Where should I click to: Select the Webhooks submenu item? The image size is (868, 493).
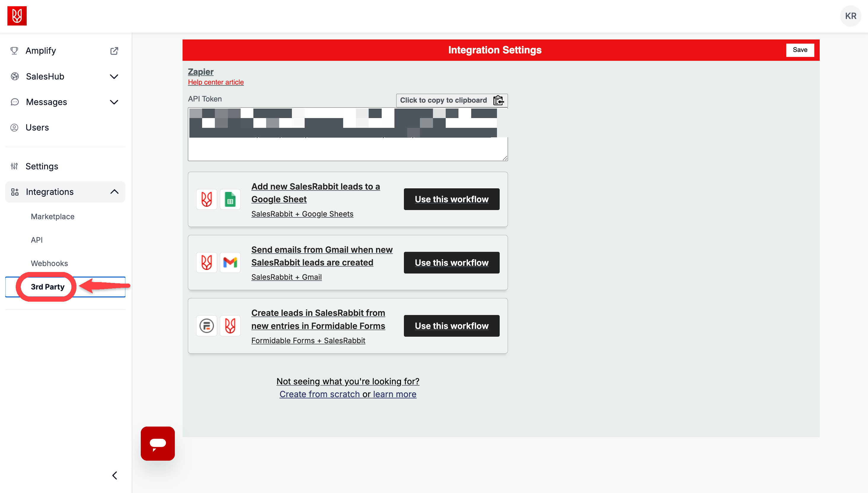pos(49,263)
